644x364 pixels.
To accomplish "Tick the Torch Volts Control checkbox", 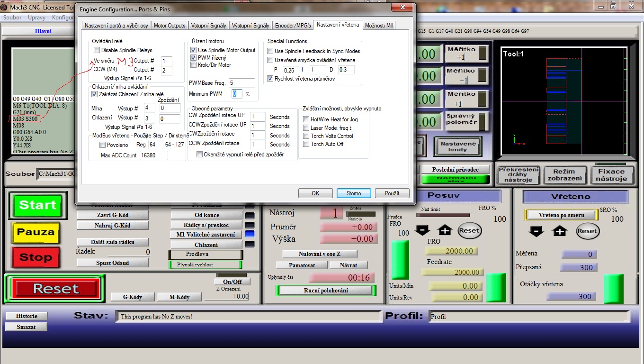I will [306, 136].
